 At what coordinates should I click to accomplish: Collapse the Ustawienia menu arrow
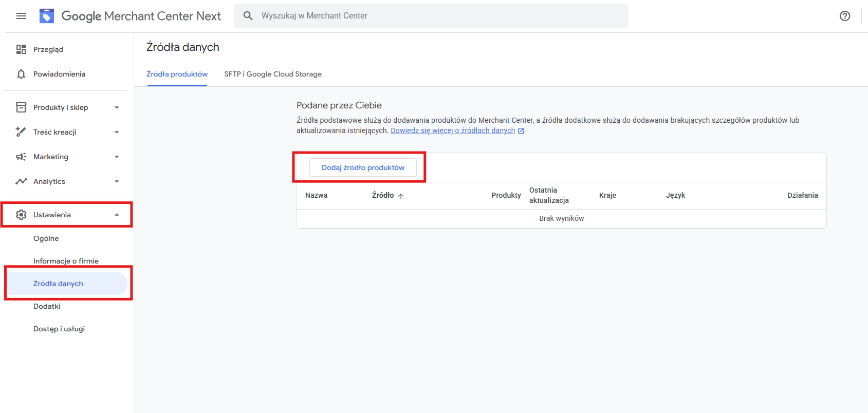[x=117, y=215]
